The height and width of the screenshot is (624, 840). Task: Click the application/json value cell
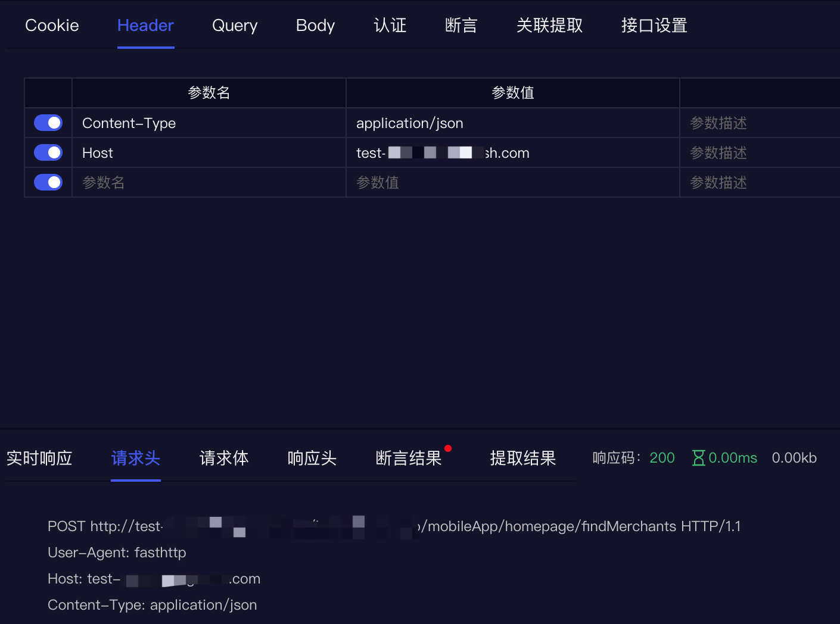512,123
